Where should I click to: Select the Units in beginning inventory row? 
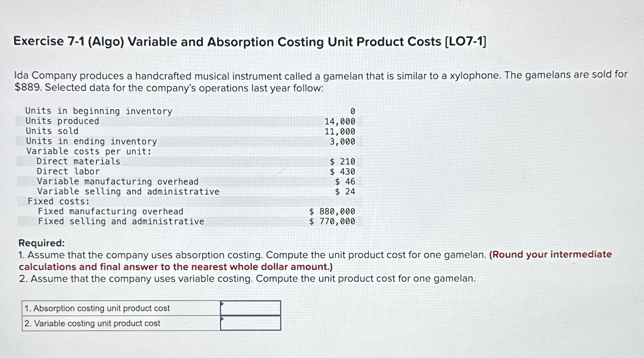click(x=98, y=111)
